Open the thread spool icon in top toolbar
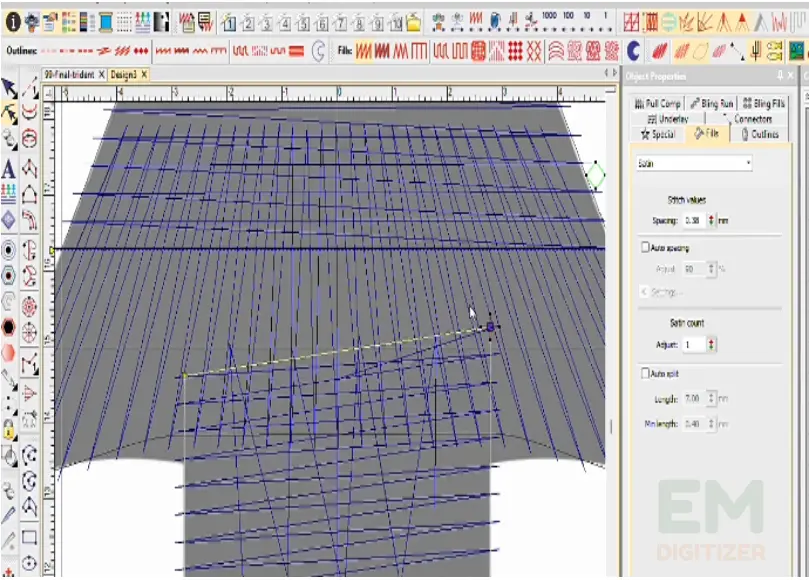 pos(106,22)
